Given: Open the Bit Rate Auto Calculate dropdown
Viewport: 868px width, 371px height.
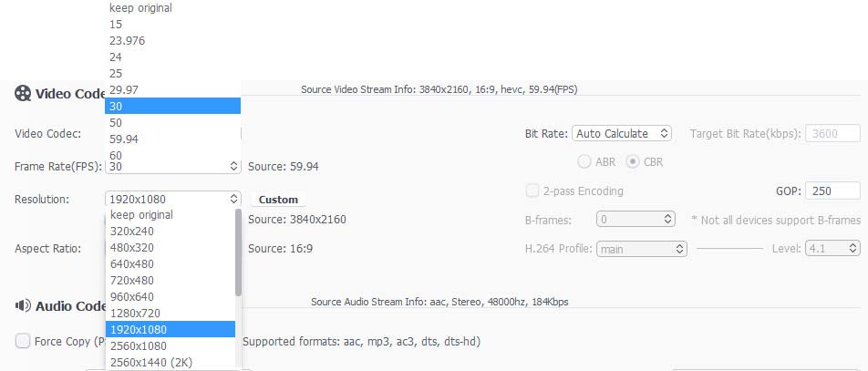Looking at the screenshot, I should tap(623, 134).
